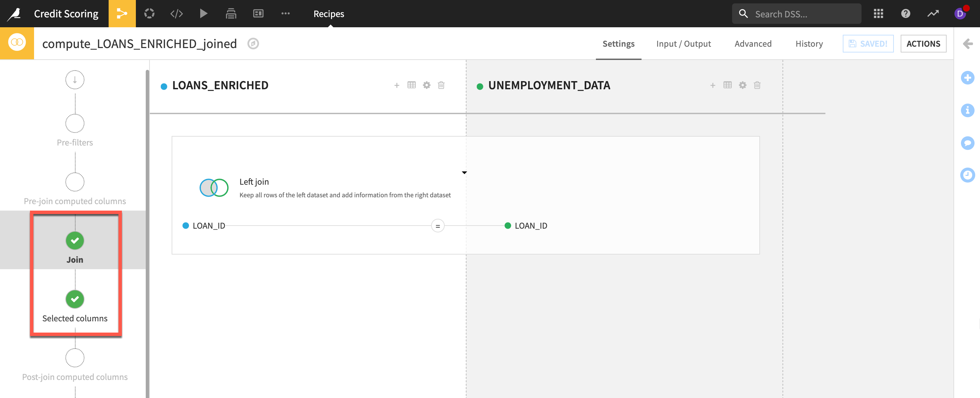The height and width of the screenshot is (398, 980).
Task: Click the Left join Venn diagram icon
Action: pyautogui.click(x=214, y=187)
